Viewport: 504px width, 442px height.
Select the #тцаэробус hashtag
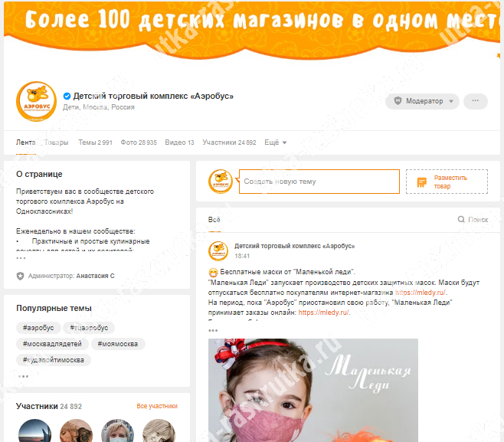(89, 328)
